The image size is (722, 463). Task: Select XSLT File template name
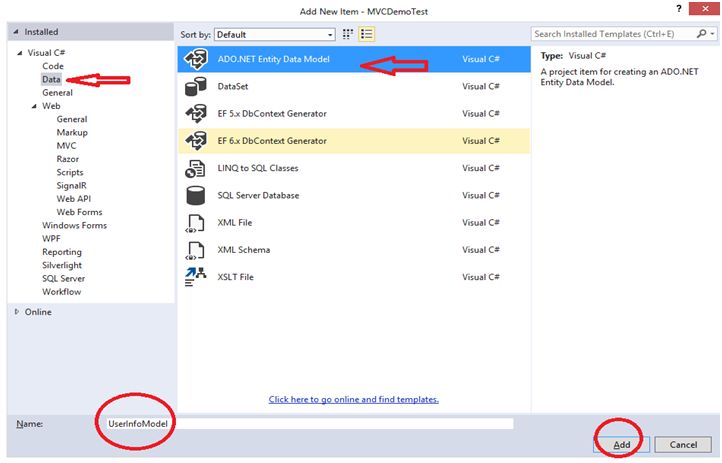[235, 277]
